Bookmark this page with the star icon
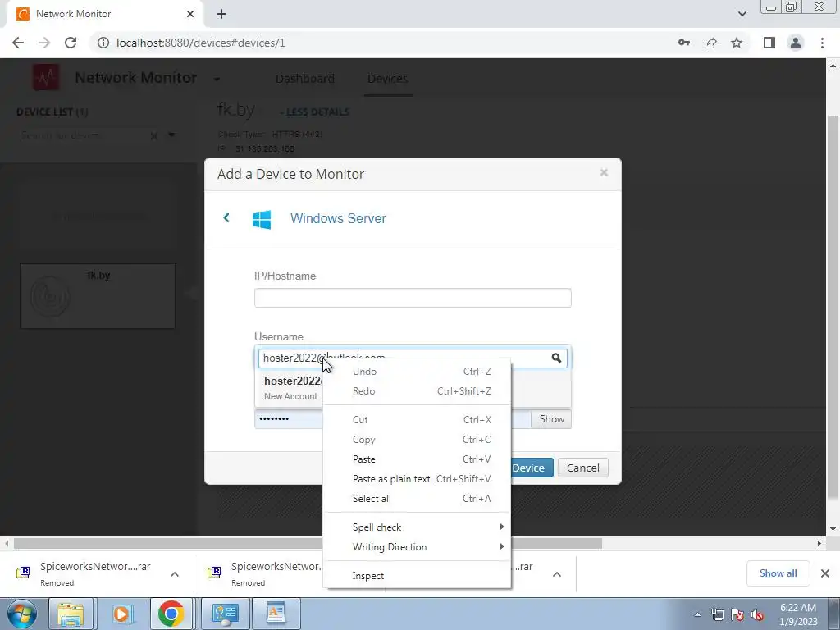This screenshot has height=630, width=840. (737, 43)
